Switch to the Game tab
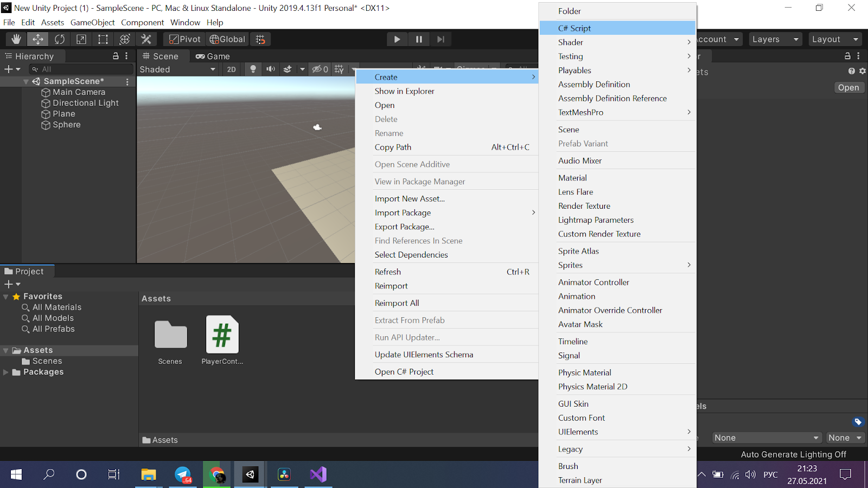 pos(213,56)
